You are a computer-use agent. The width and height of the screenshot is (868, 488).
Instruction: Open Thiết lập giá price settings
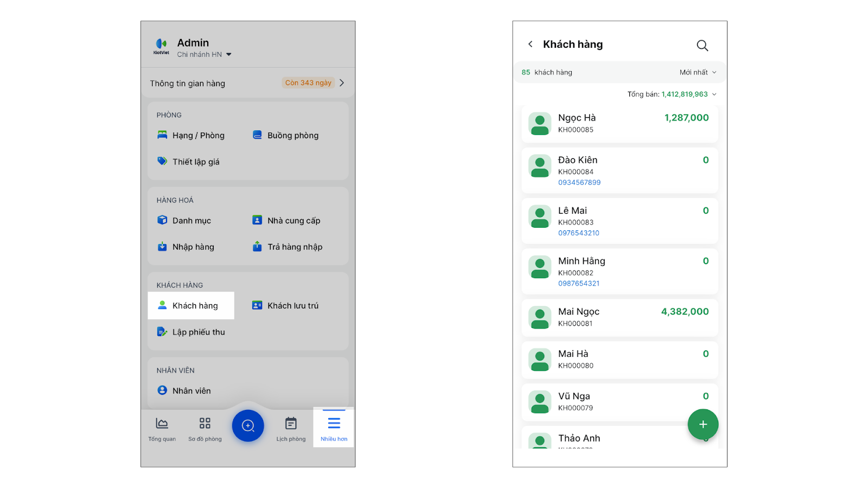click(188, 162)
